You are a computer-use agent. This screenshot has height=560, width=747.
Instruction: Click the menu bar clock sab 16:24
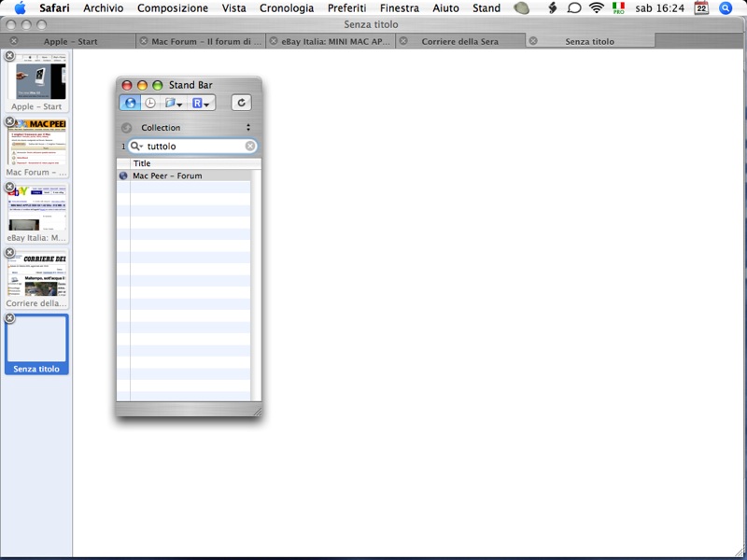click(x=660, y=8)
